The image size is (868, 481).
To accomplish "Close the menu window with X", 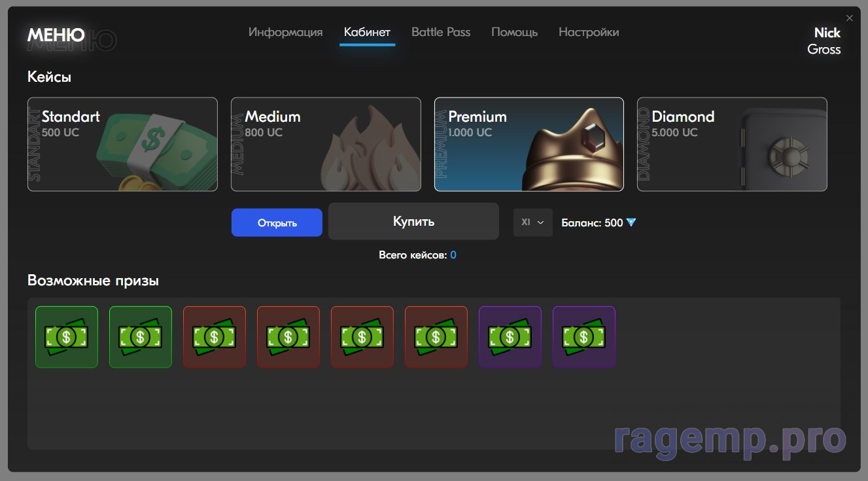I will tap(850, 18).
